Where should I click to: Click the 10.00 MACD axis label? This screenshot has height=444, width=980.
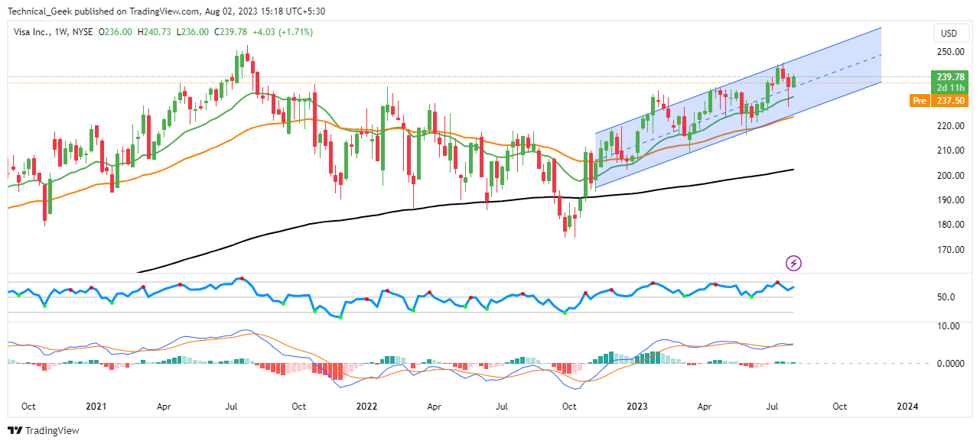tap(948, 326)
